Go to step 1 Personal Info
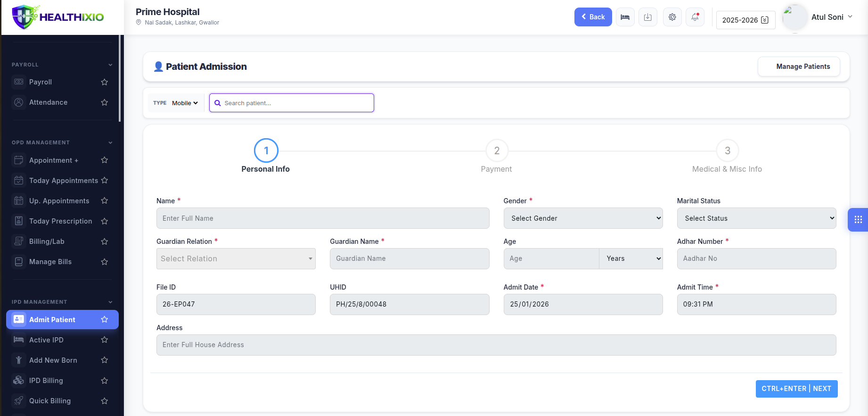Screen dimensions: 868x416 click(266, 150)
